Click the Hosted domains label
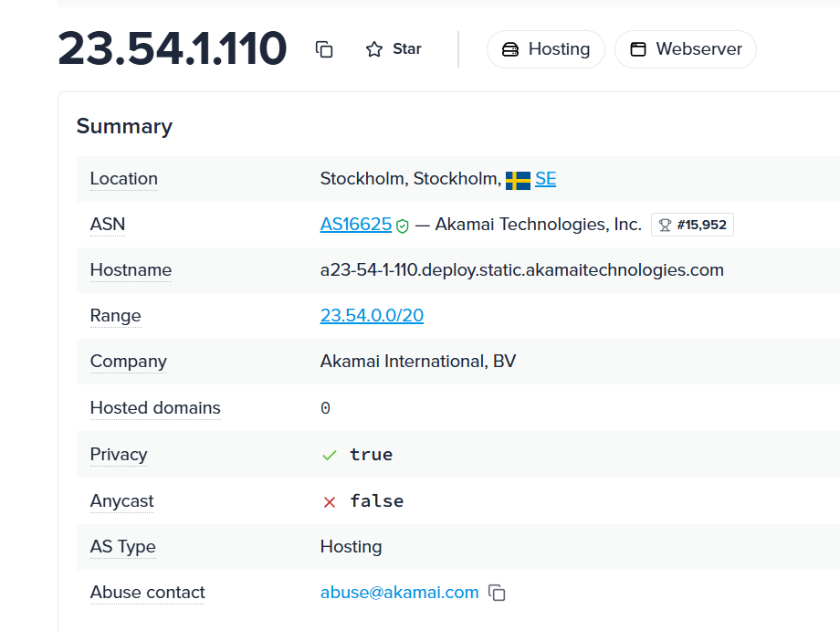 [x=155, y=407]
